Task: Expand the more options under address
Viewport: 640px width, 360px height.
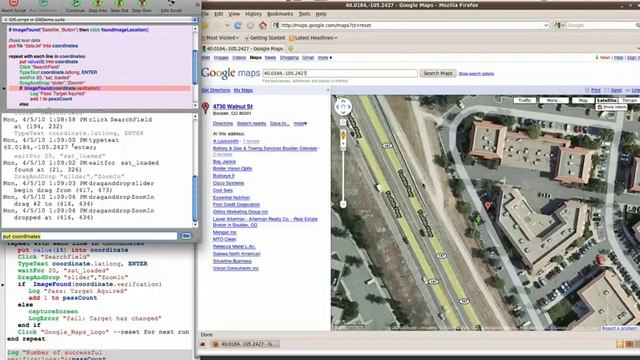Action: point(300,124)
